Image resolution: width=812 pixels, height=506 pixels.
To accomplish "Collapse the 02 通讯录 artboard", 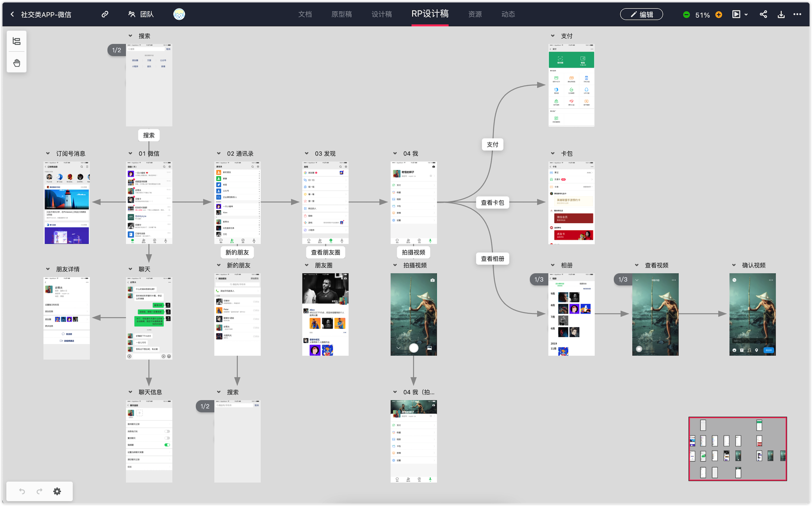I will [x=219, y=153].
